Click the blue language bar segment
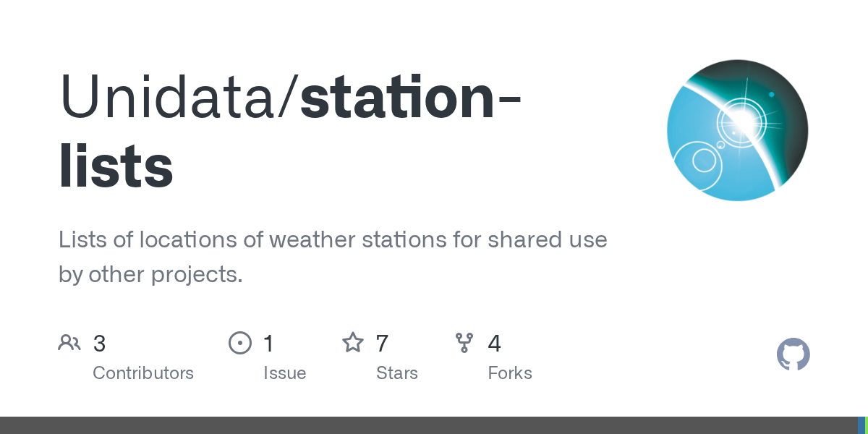 pyautogui.click(x=861, y=425)
